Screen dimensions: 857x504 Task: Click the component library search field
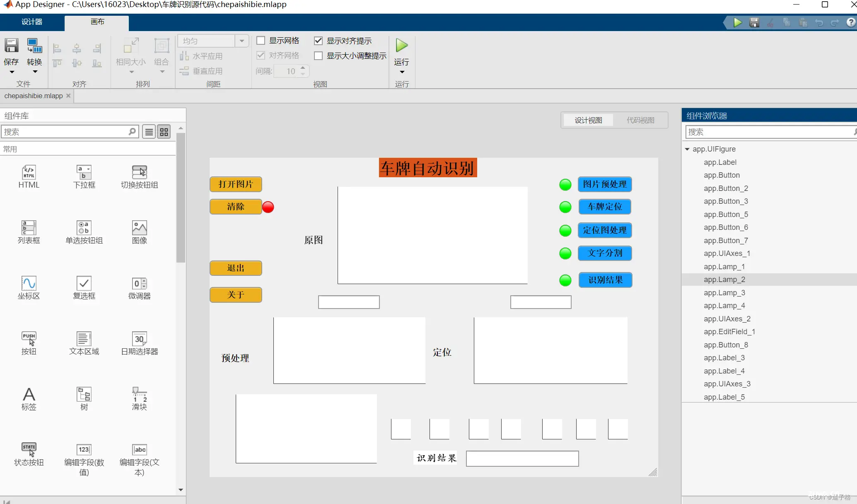[70, 132]
